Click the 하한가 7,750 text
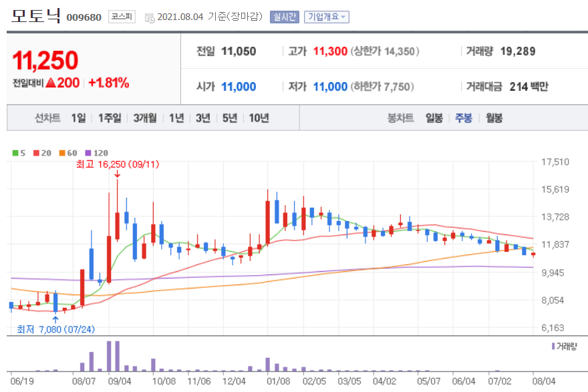The height and width of the screenshot is (392, 588). point(382,87)
